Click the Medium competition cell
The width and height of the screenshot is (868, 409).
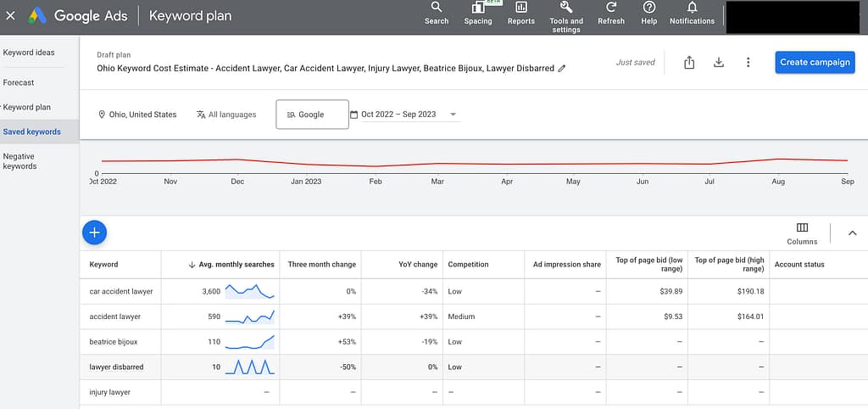462,317
